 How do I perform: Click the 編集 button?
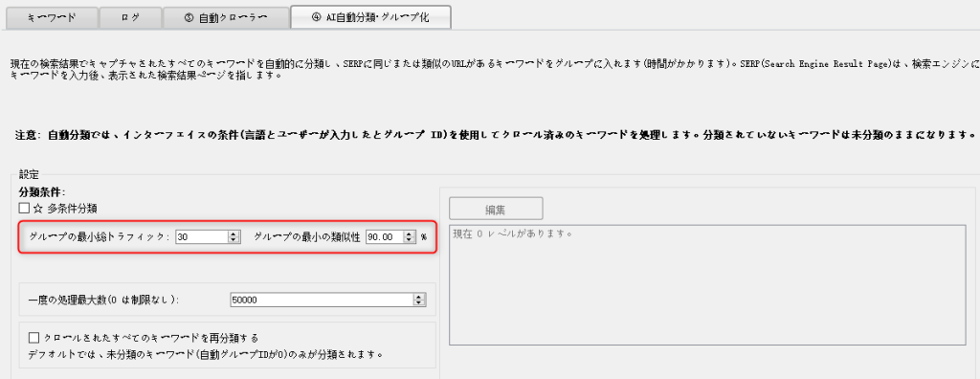coord(496,210)
